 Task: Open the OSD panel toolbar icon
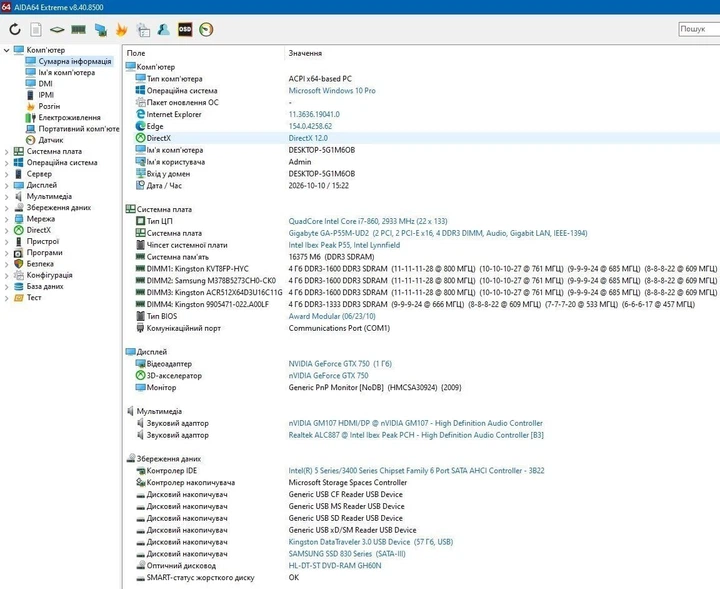(x=185, y=29)
